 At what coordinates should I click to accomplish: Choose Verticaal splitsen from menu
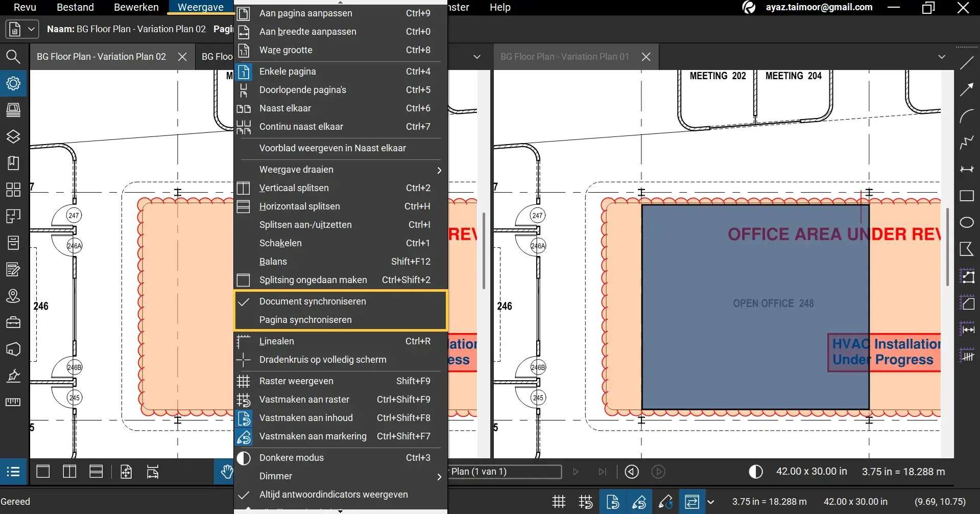(x=341, y=188)
